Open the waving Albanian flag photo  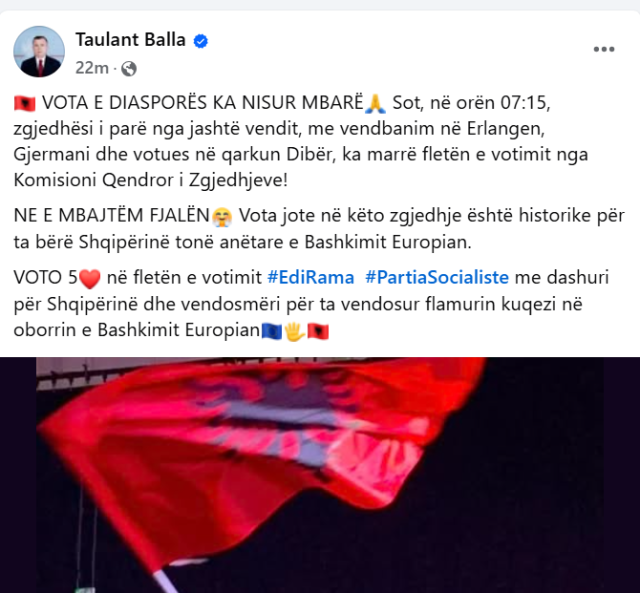click(x=320, y=475)
